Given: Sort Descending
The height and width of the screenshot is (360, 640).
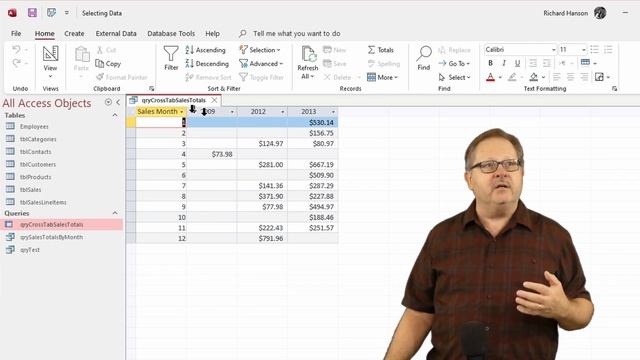Looking at the screenshot, I should (207, 63).
